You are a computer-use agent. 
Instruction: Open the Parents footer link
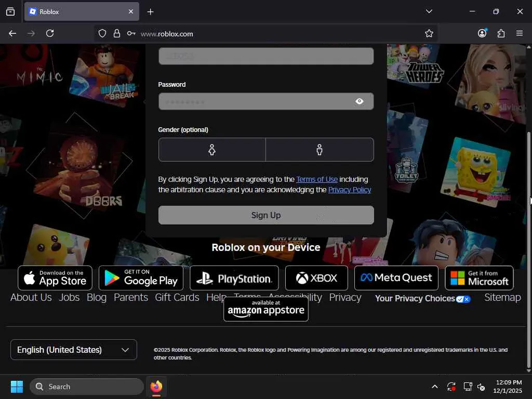131,298
